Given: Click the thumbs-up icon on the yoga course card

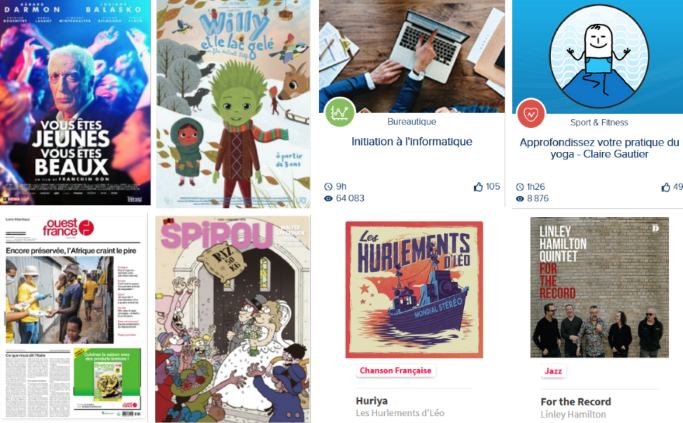Looking at the screenshot, I should click(x=666, y=187).
